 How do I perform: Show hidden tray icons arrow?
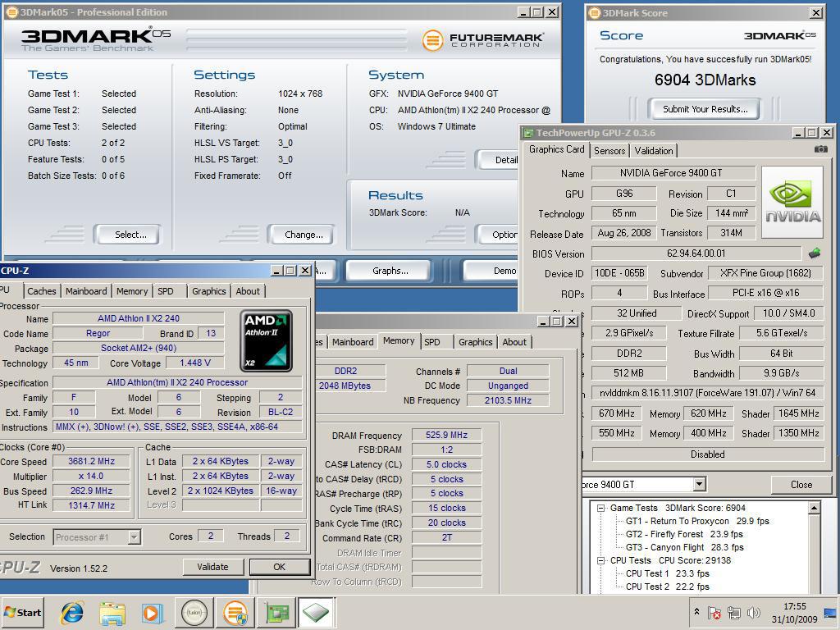[x=696, y=611]
